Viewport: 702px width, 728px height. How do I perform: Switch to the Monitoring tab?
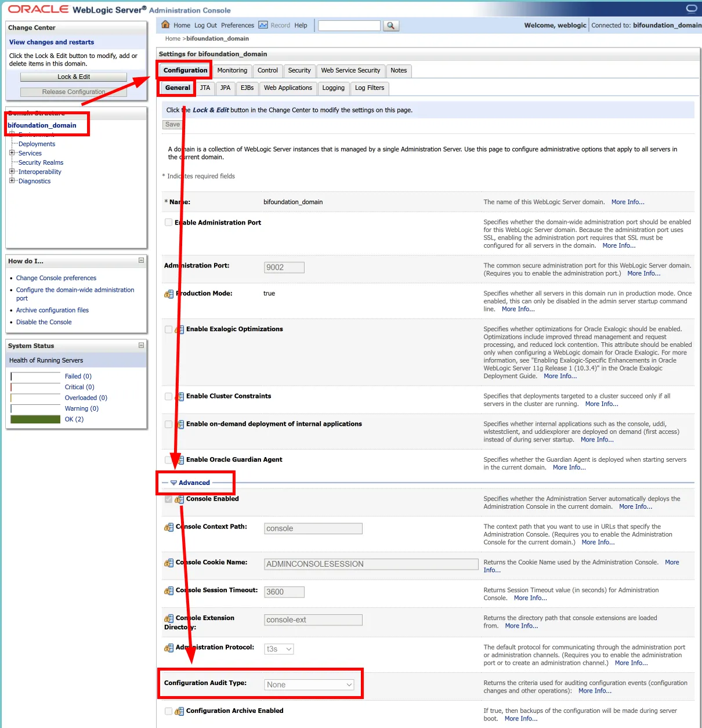pyautogui.click(x=232, y=71)
